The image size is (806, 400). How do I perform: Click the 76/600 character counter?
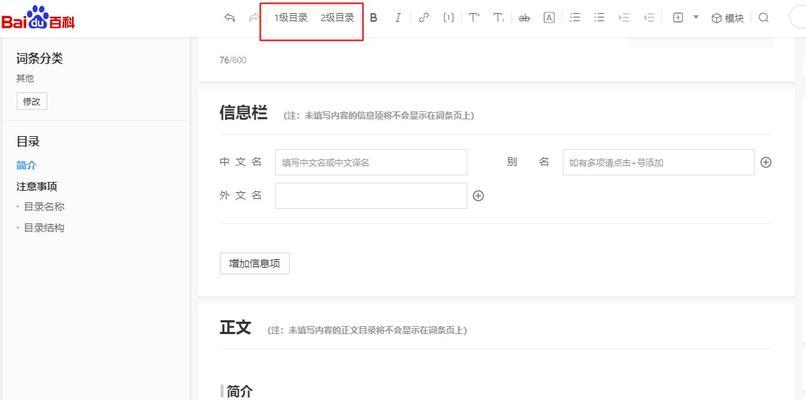click(233, 60)
